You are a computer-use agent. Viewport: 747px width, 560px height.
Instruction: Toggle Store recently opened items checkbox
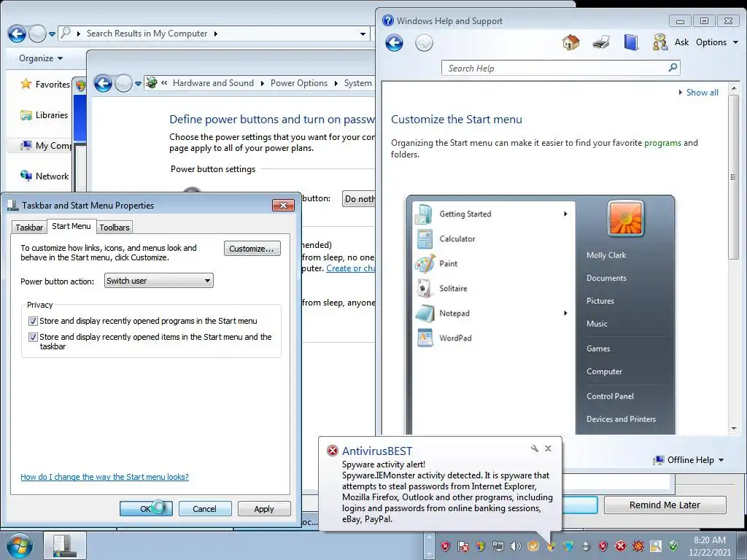(x=33, y=337)
